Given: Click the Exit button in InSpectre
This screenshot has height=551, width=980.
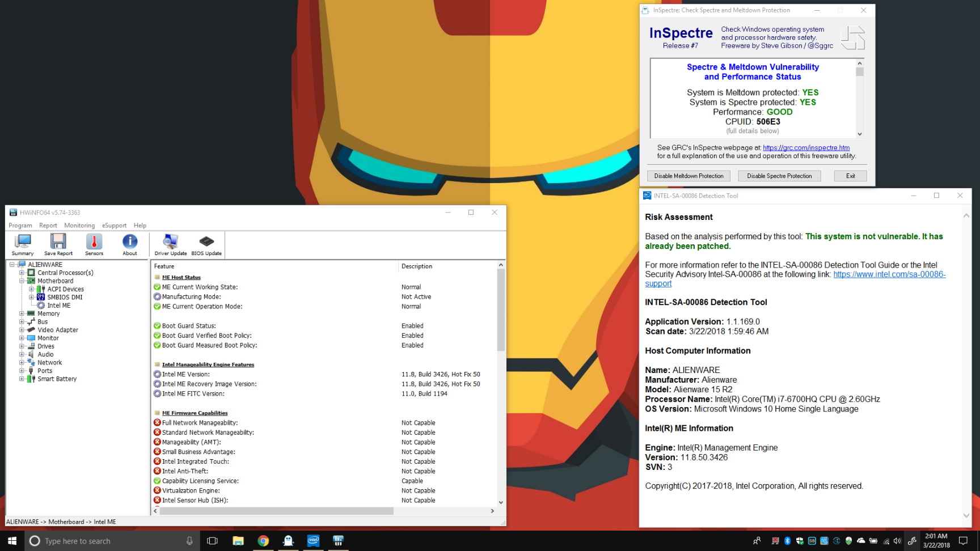Looking at the screenshot, I should [850, 176].
